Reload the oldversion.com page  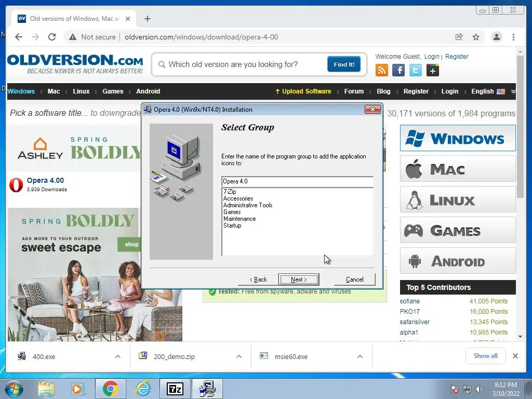[52, 37]
